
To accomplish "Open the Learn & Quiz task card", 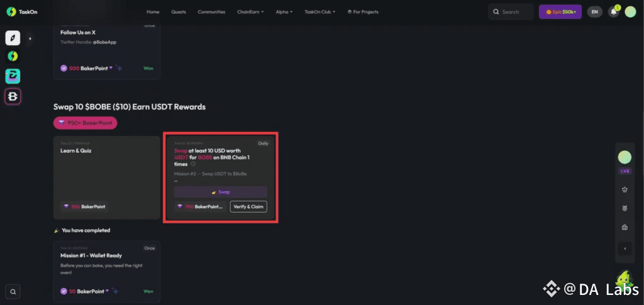I will click(x=107, y=178).
